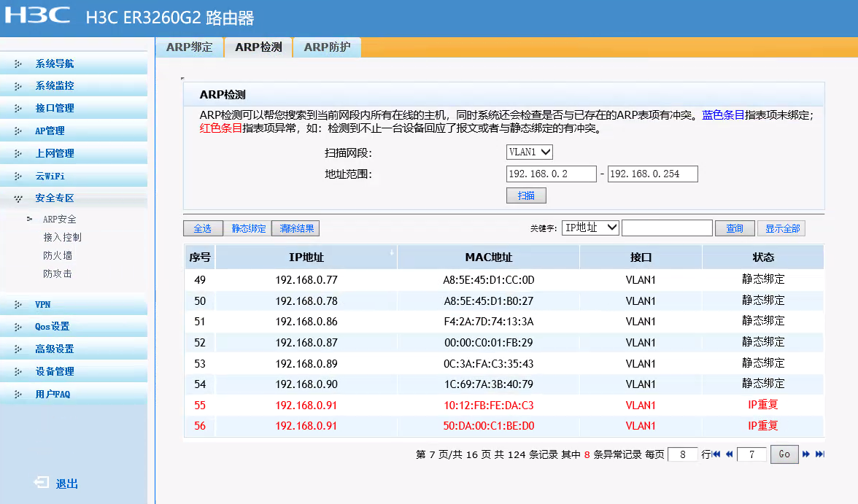Focus start address field 192.168.0.2
The width and height of the screenshot is (858, 504).
tap(551, 174)
